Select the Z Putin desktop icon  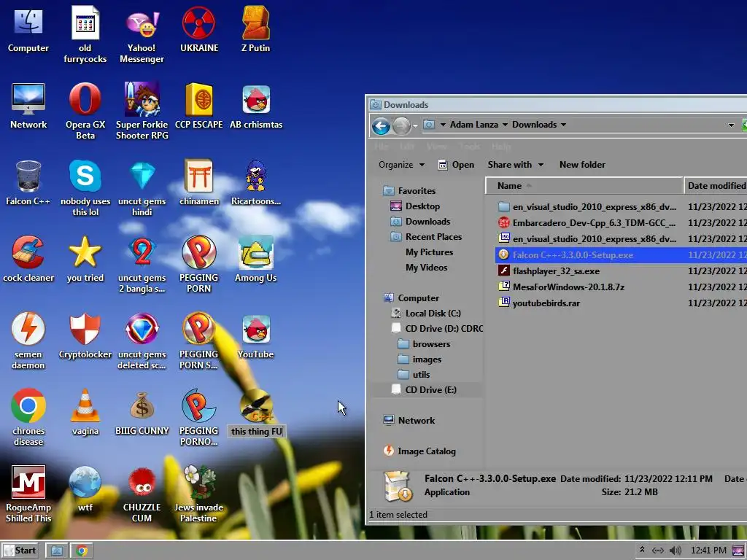point(255,29)
